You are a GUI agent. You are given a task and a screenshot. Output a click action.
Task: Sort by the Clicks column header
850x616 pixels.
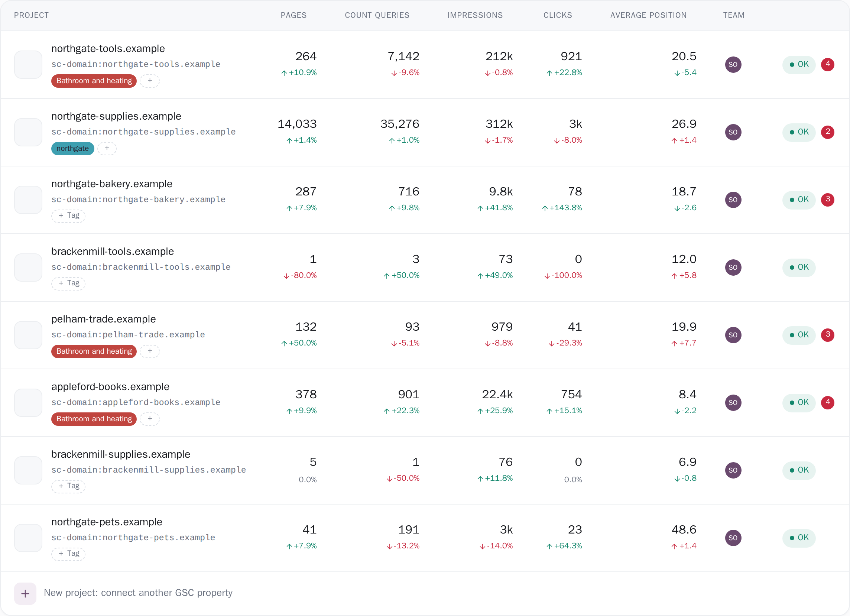click(x=558, y=15)
